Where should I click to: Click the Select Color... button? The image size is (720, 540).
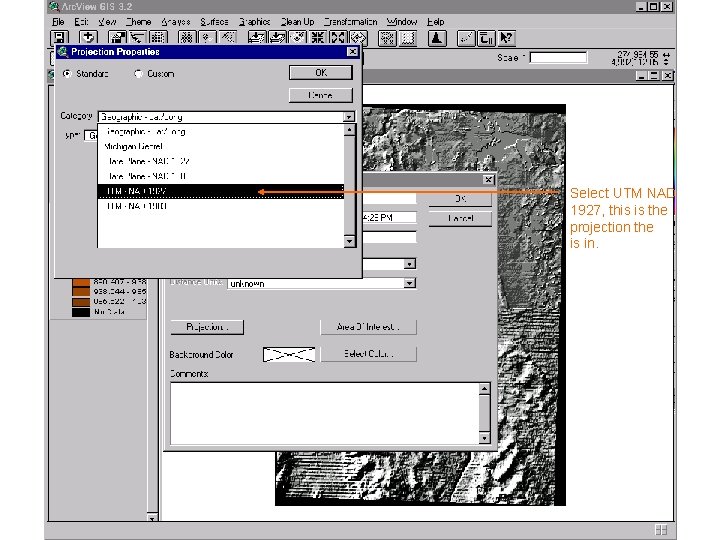[x=368, y=354]
